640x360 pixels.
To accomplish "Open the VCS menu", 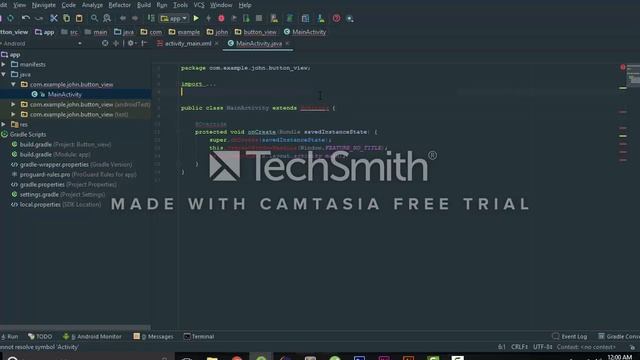I will click(x=199, y=5).
